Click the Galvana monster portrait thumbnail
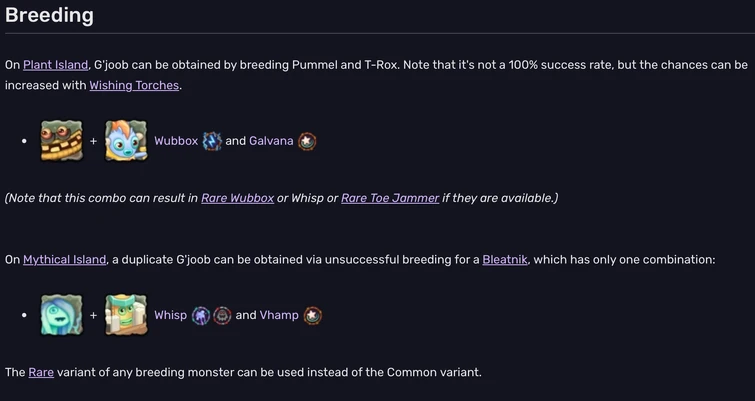The image size is (755, 401). pyautogui.click(x=125, y=141)
